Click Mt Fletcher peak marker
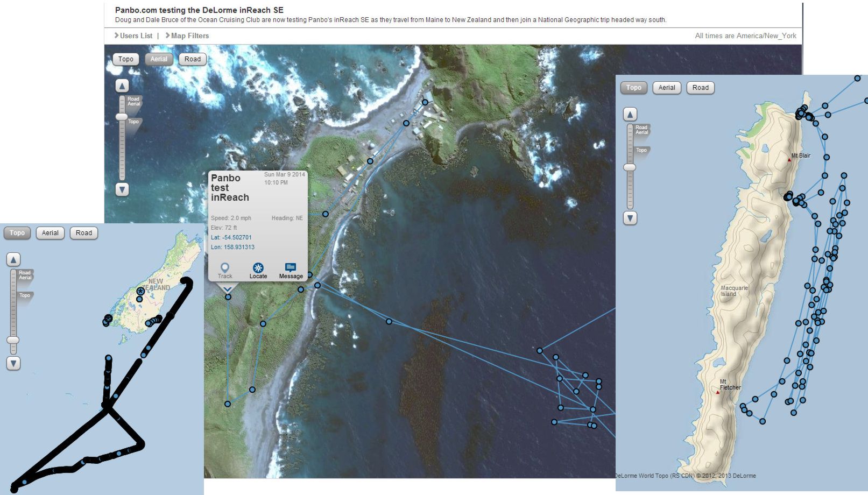This screenshot has width=868, height=495. point(717,392)
